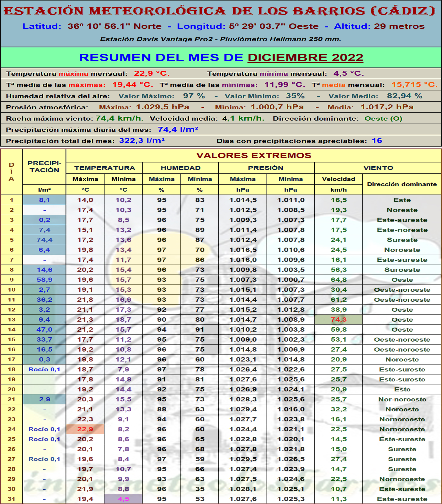This screenshot has width=442, height=504.
Task: Click the Dirección dominante column header
Action: [x=402, y=184]
